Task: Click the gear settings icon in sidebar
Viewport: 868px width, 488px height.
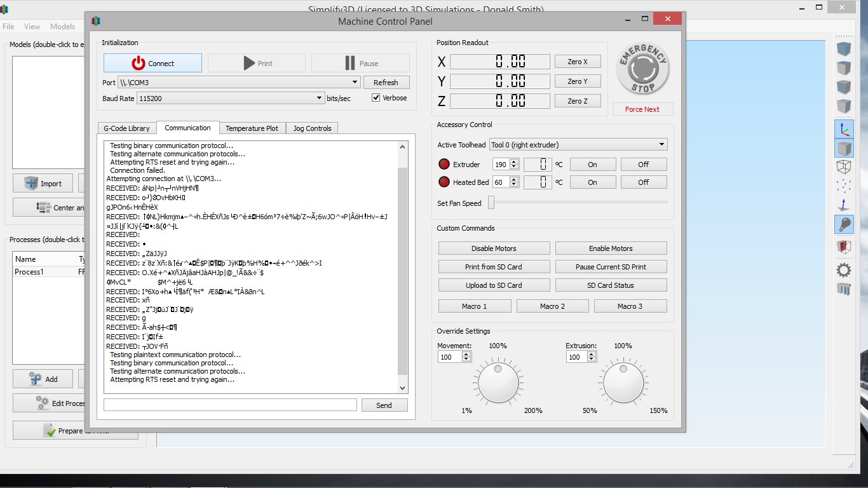Action: point(844,270)
